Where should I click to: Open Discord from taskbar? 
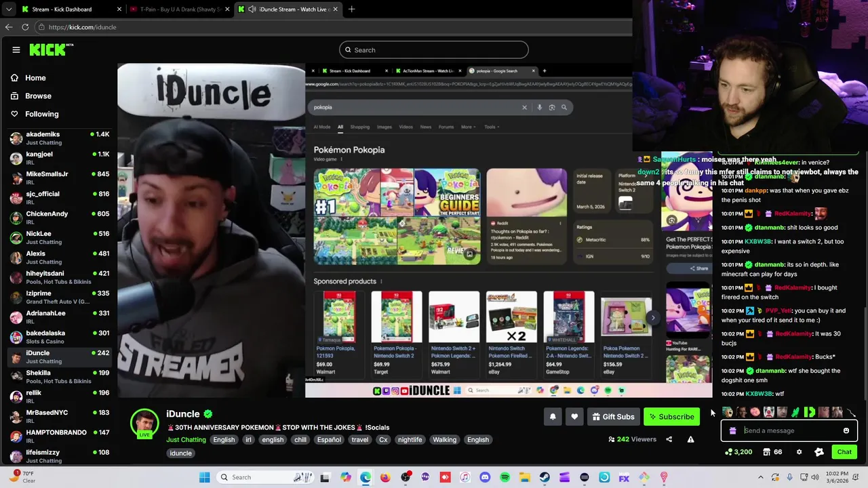tap(485, 477)
